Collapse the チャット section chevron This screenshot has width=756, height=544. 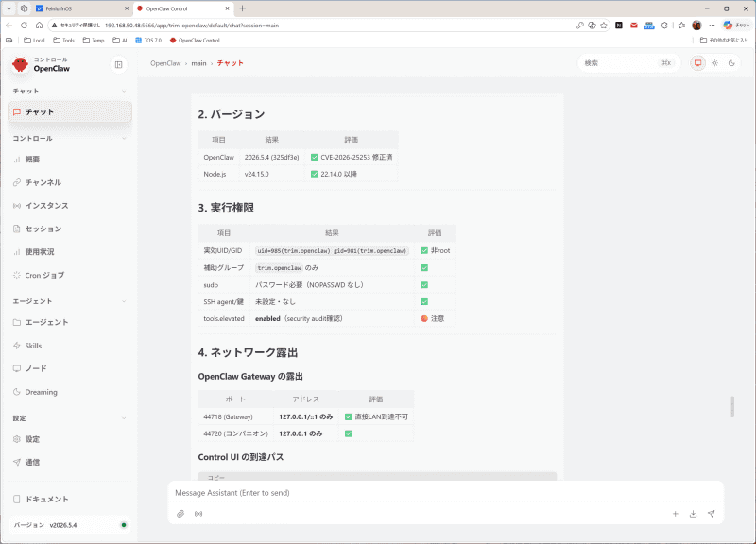tap(124, 91)
